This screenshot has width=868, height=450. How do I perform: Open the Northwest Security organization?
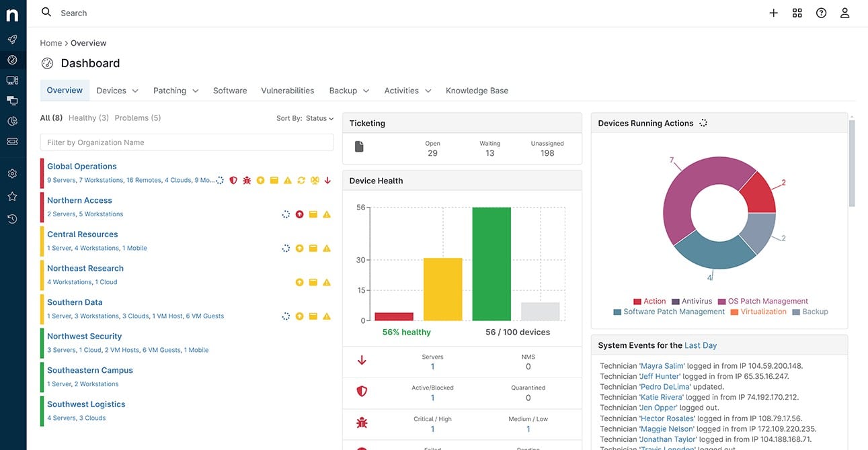point(85,336)
